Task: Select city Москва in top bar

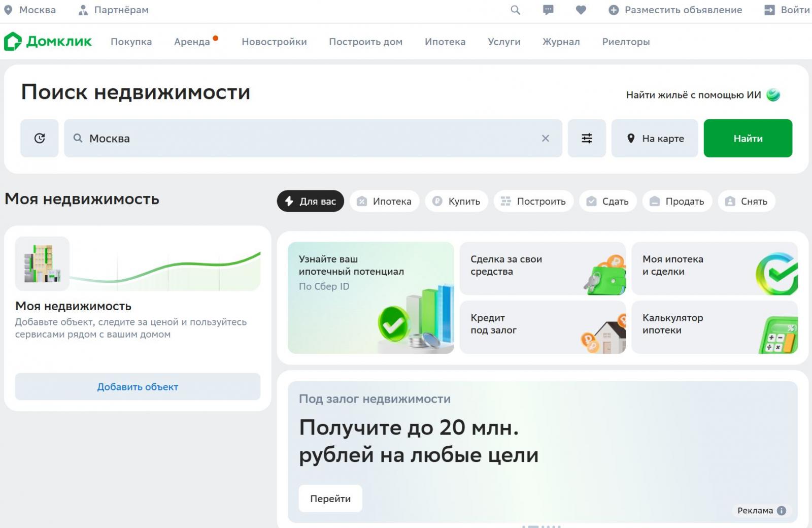Action: 29,10
